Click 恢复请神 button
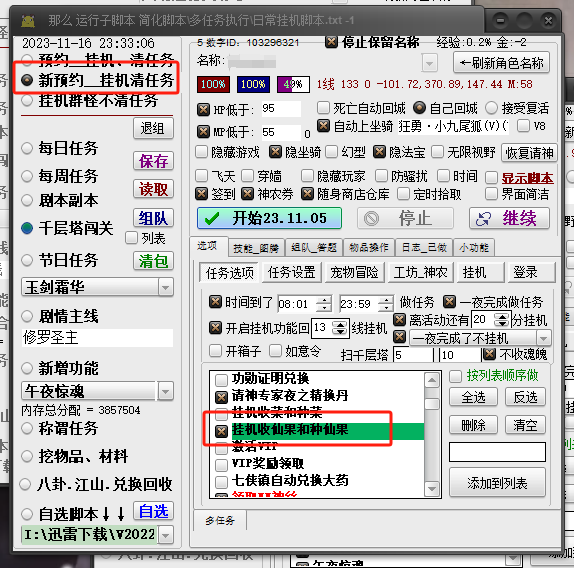Screen dimensions: 574x568 click(x=529, y=153)
